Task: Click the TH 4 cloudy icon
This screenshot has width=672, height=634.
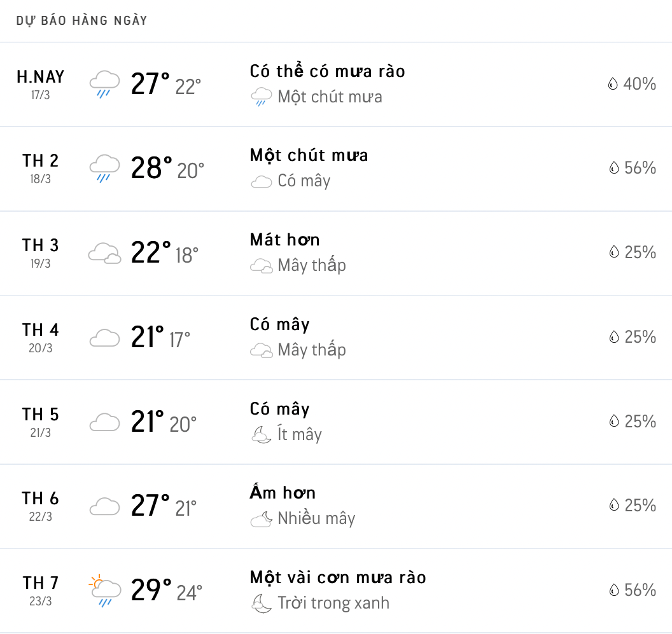Action: click(x=104, y=337)
